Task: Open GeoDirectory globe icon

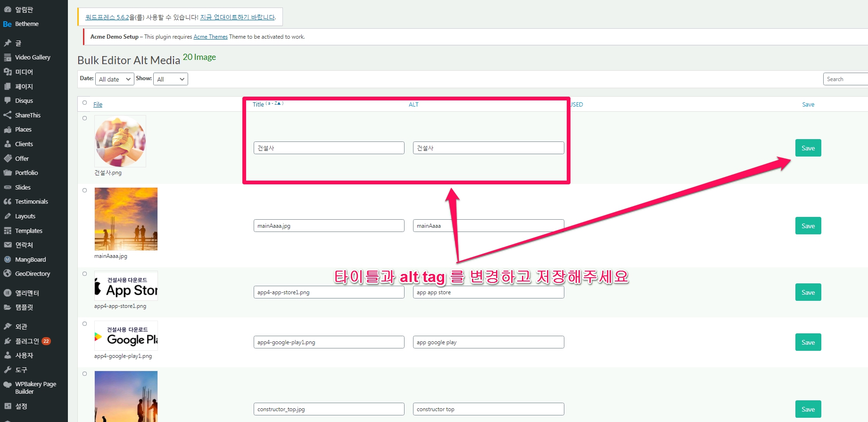Action: tap(8, 273)
